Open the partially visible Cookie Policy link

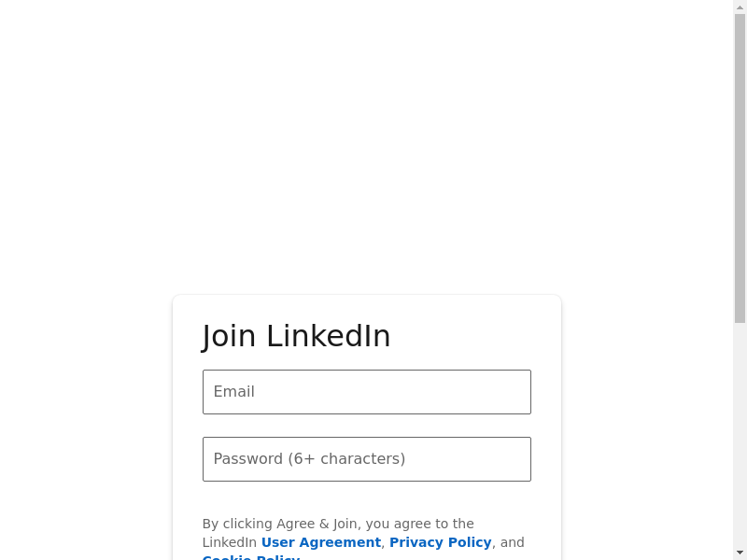[x=251, y=557]
